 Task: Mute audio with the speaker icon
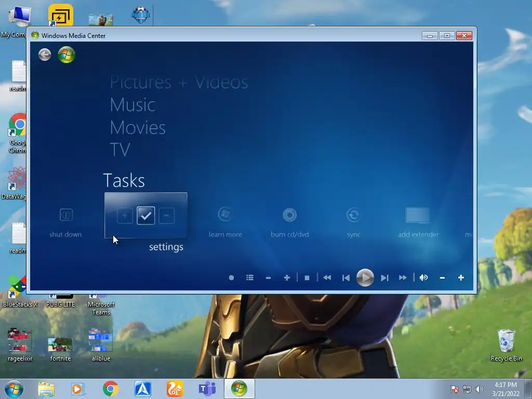423,278
